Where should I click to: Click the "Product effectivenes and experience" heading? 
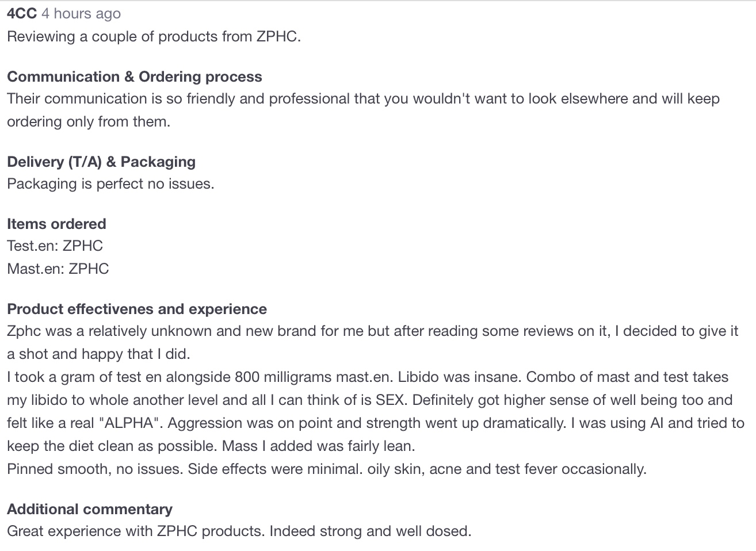[x=137, y=309]
